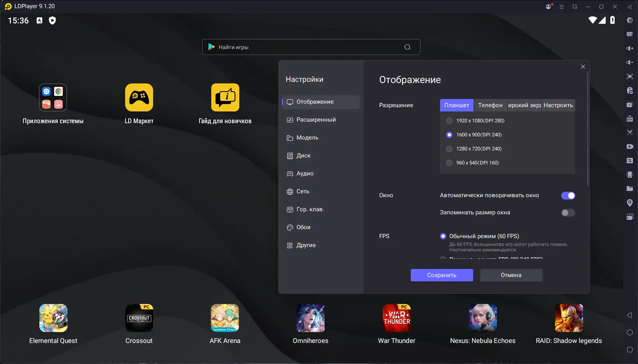Click the mini-window icon in the title bar
Viewport: 638px width, 364px height.
tap(575, 7)
